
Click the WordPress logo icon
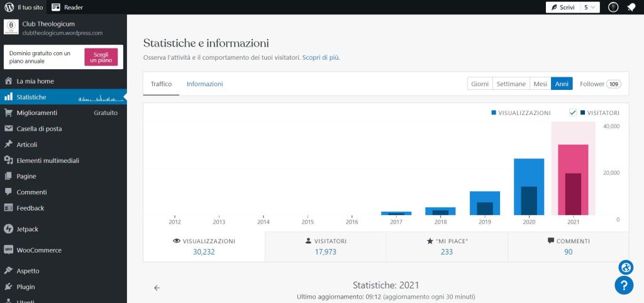point(9,7)
